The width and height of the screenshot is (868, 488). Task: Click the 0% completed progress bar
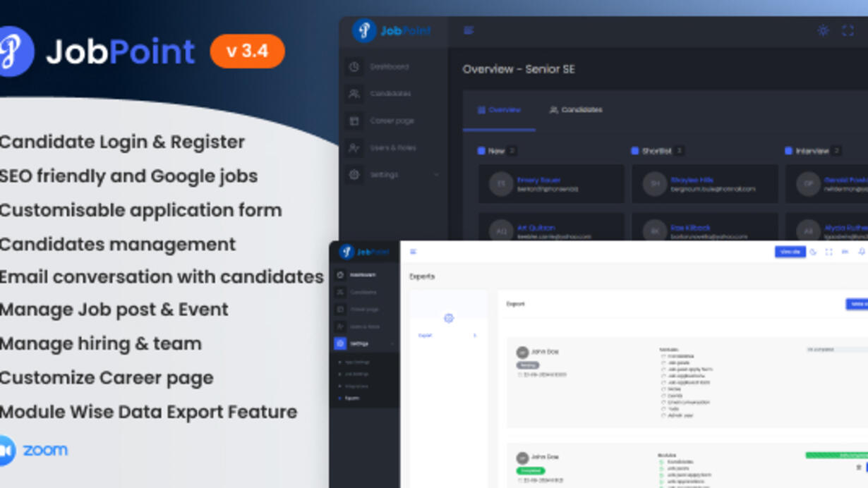[836, 350]
